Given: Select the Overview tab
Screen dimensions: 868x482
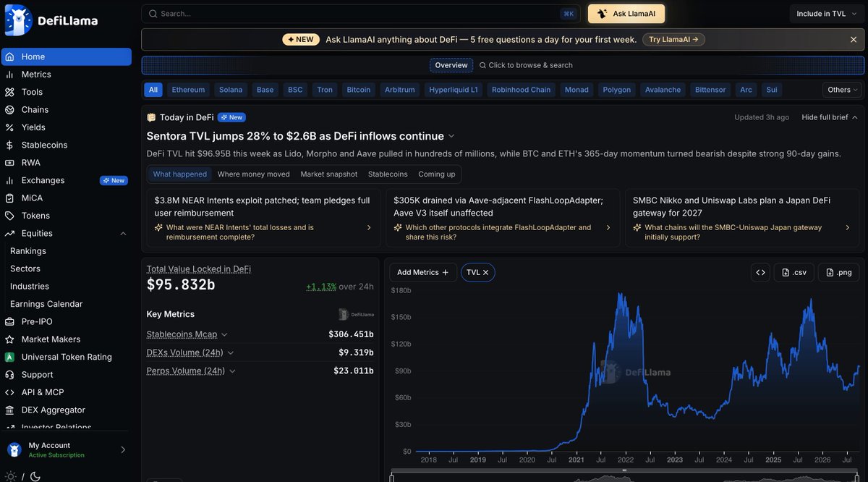Looking at the screenshot, I should (451, 65).
